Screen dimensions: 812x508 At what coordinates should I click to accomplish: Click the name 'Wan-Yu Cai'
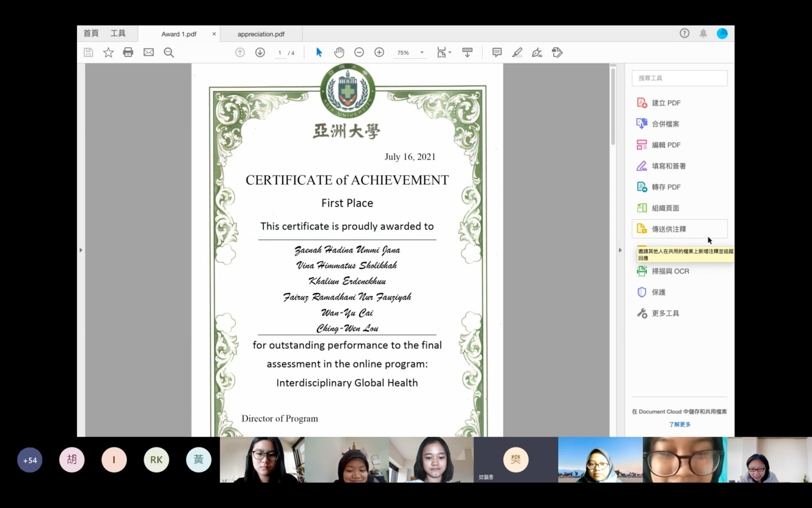(x=347, y=313)
